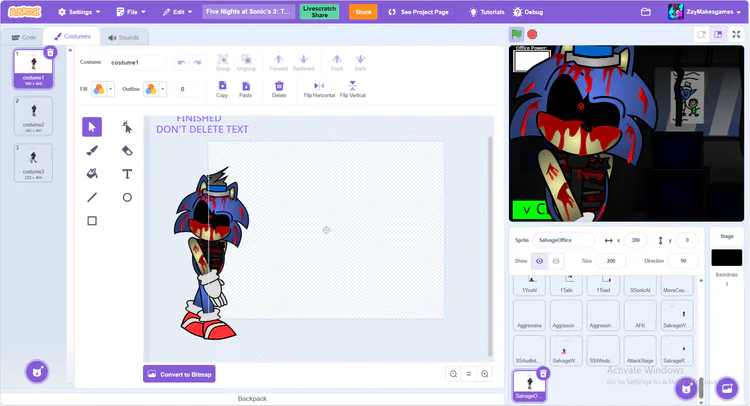Switch to large stage layout
Image resolution: width=750 pixels, height=406 pixels.
tap(718, 34)
